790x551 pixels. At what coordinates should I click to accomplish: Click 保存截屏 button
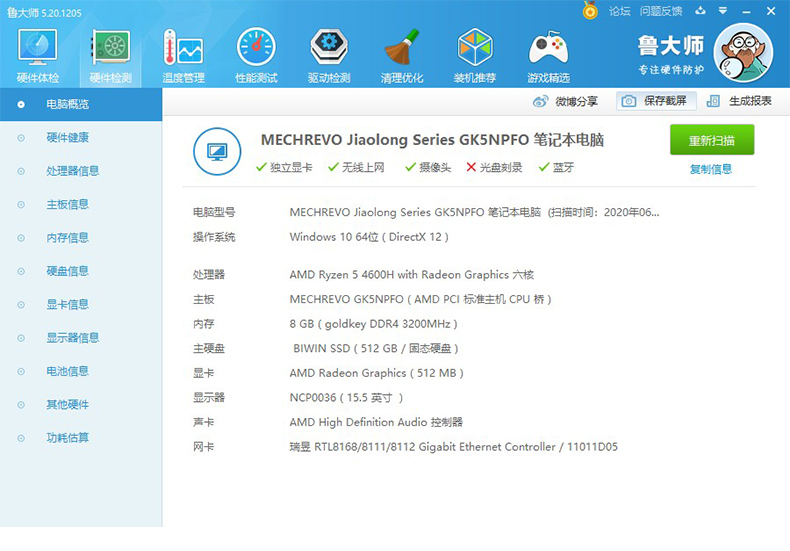pos(656,101)
